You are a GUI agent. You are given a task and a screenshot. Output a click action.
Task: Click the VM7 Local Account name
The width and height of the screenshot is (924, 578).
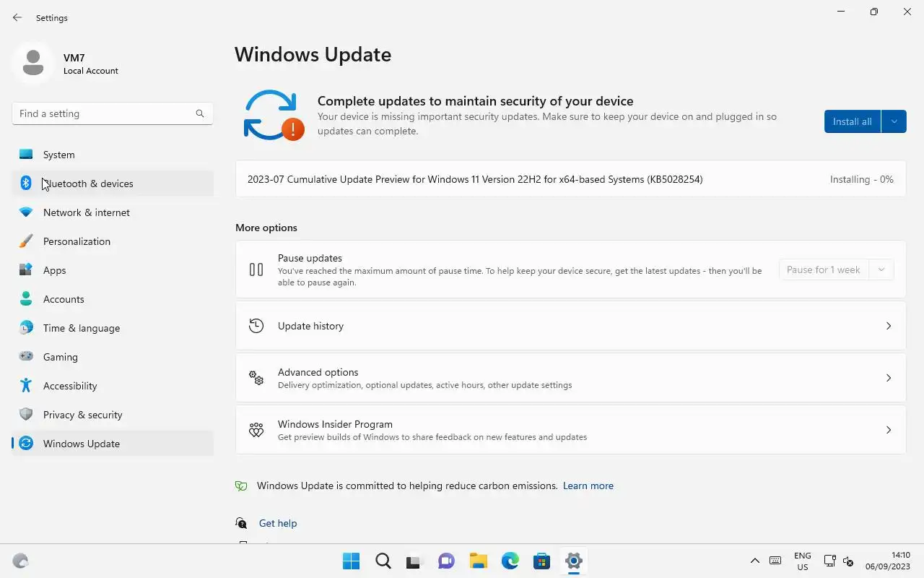tap(91, 64)
